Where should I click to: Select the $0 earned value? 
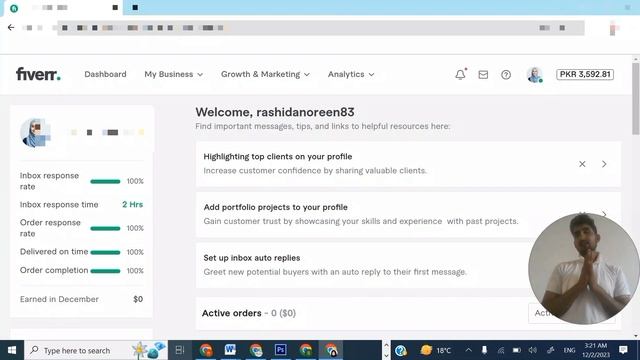[138, 299]
